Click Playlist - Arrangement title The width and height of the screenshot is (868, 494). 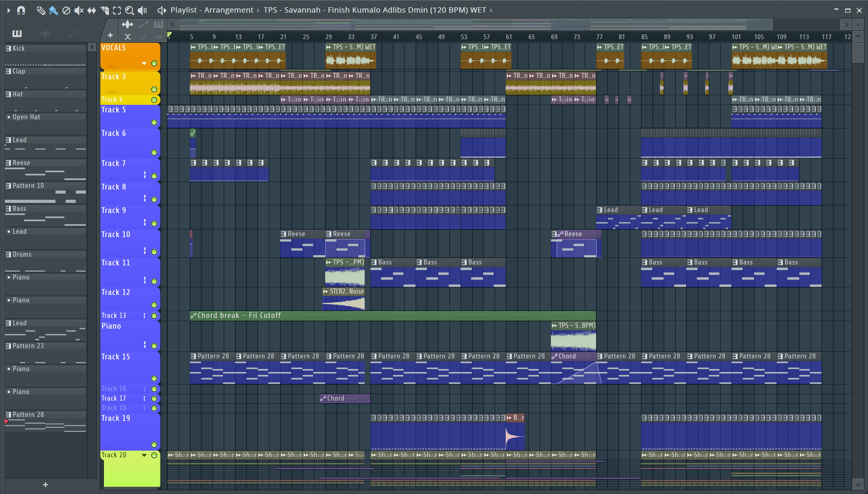tap(212, 10)
